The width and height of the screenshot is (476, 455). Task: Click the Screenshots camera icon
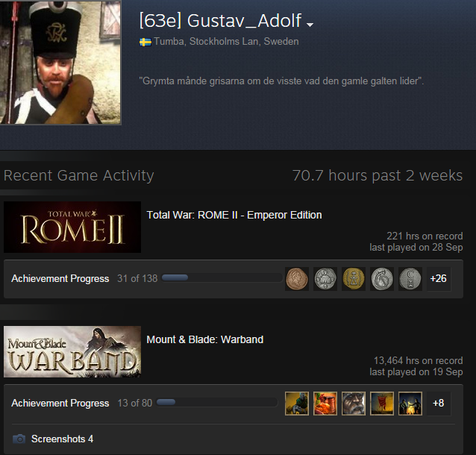tap(19, 439)
